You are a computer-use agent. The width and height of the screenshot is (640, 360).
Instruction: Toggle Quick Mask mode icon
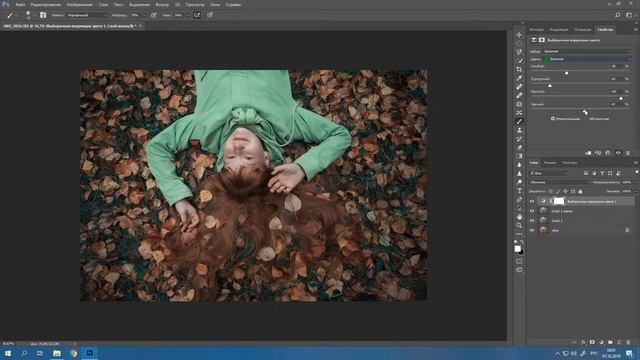519,261
